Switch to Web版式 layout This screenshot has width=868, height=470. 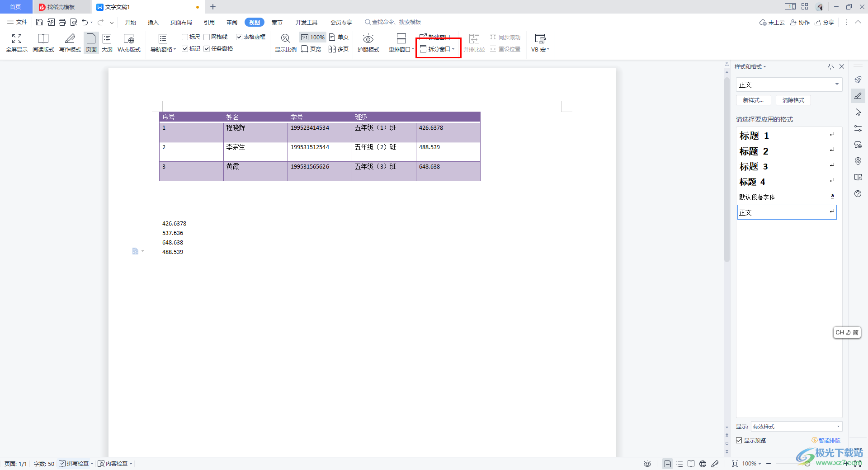[x=129, y=43]
